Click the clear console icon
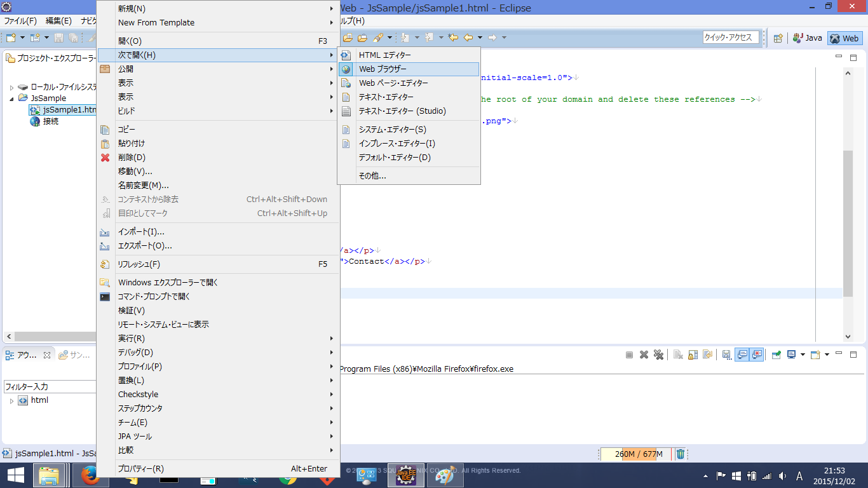Image resolution: width=868 pixels, height=488 pixels. click(x=678, y=355)
